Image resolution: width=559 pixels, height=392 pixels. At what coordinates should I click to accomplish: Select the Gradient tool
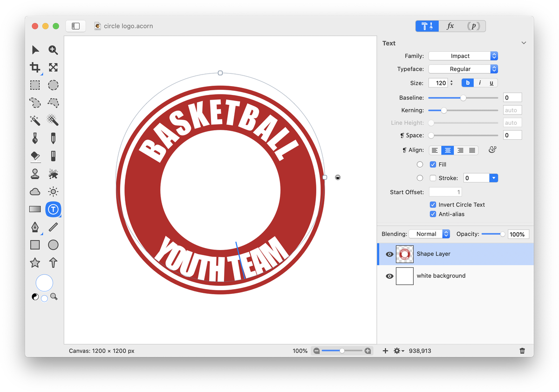pyautogui.click(x=35, y=210)
